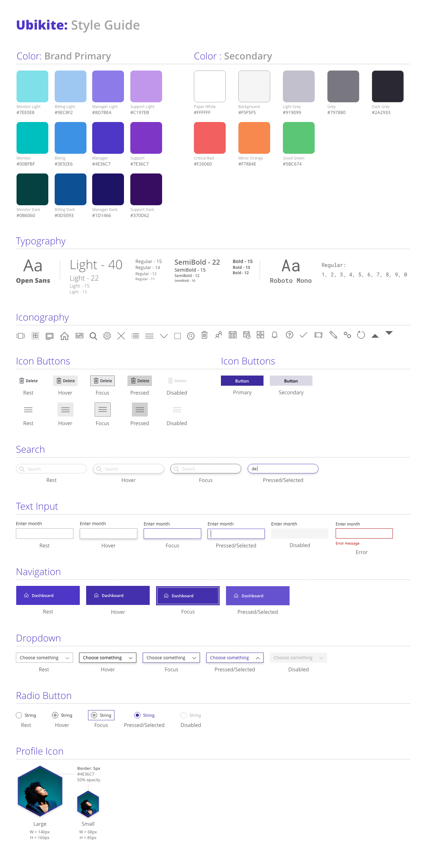Click the double gears icon
Viewport: 445px width, 868px height.
coord(347,335)
